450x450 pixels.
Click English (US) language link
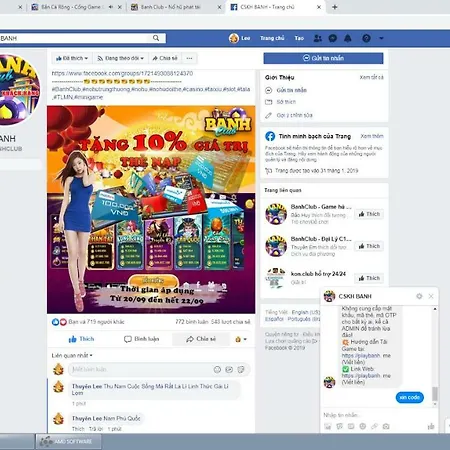(305, 312)
